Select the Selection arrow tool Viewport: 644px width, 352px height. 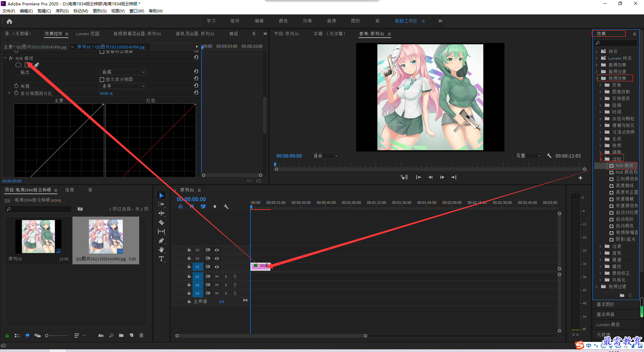pos(161,195)
